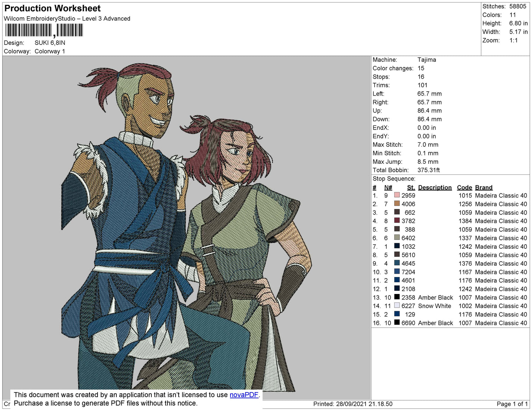Image resolution: width=532 pixels, height=411 pixels.
Task: Click the black swatch beside stitch count 2358
Action: click(397, 297)
